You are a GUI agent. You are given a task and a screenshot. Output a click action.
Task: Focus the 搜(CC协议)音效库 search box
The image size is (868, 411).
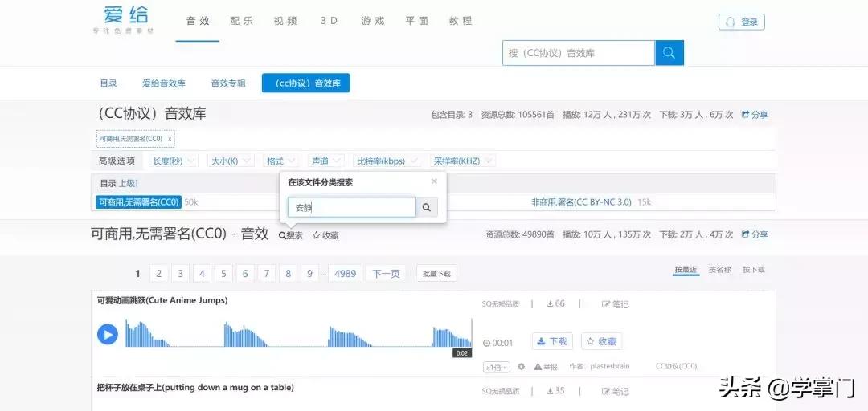[579, 53]
